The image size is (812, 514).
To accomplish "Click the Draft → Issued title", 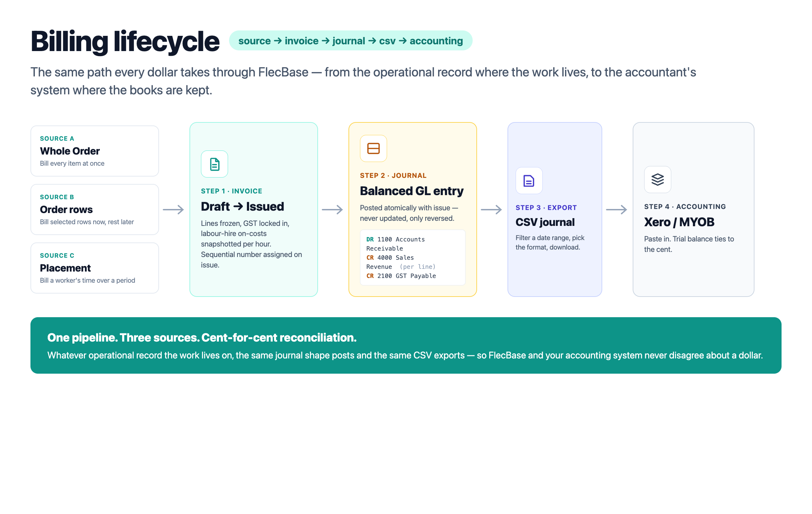I will [x=242, y=206].
